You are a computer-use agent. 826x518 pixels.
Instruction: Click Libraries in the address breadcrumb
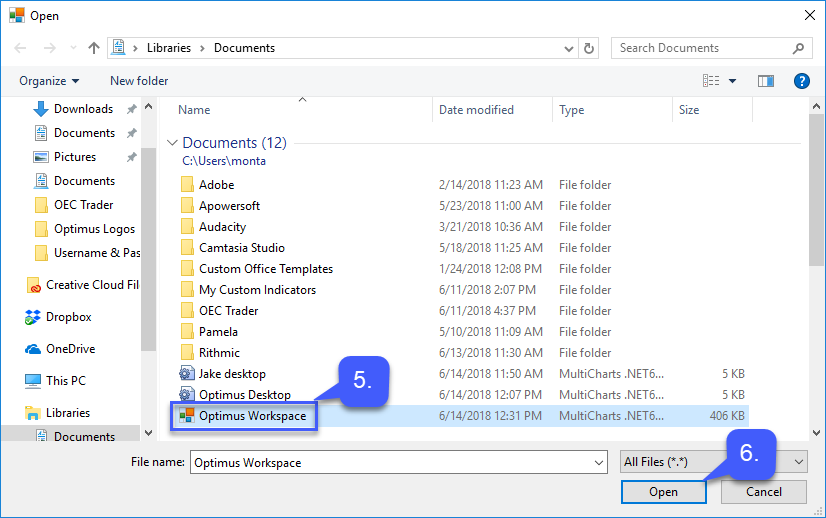tap(169, 48)
